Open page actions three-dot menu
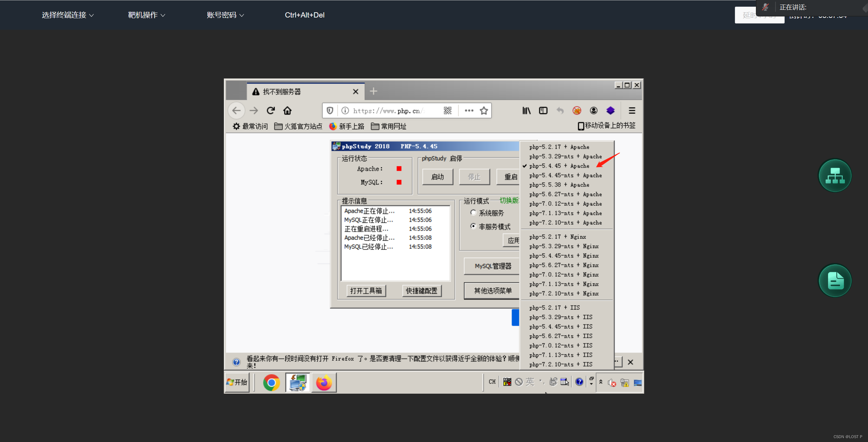Viewport: 868px width, 442px height. coord(469,111)
